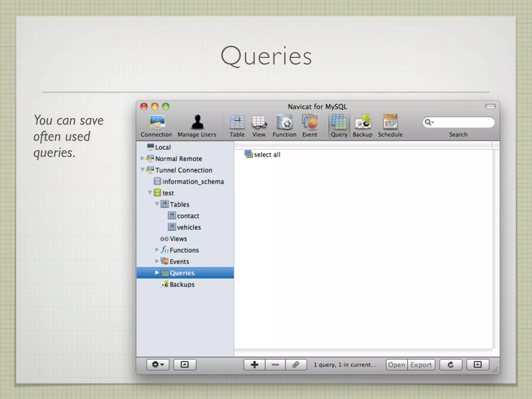Select the contact table
Viewport: 532px width, 399px height.
188,216
